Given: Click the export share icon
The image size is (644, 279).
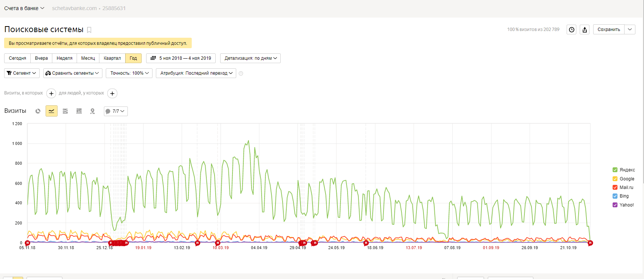Looking at the screenshot, I should 585,30.
